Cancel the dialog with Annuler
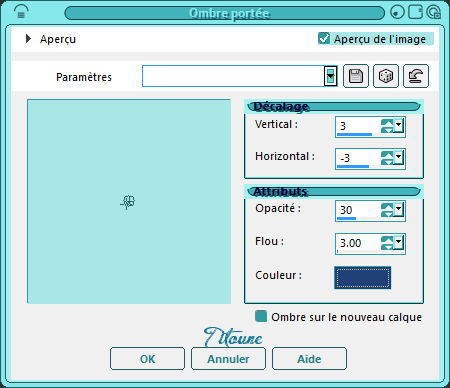The width and height of the screenshot is (450, 388). (228, 359)
